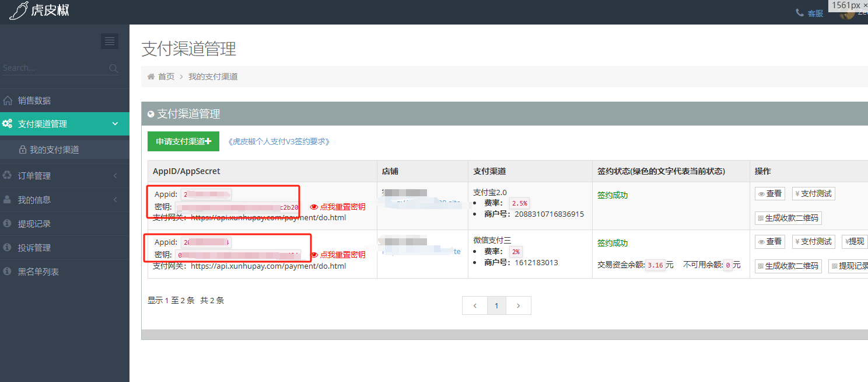
Task: Click 支付测试 button in the 支付宝2.0 row
Action: [x=813, y=193]
